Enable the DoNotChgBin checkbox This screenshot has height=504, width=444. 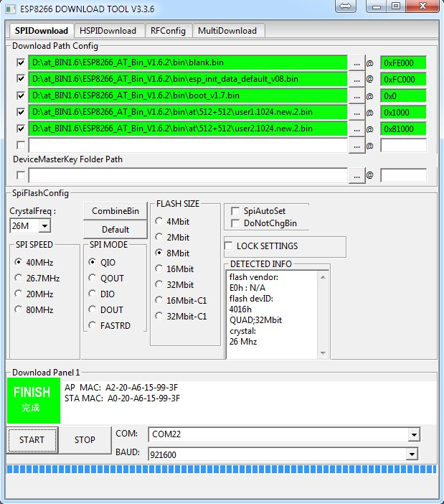[x=235, y=223]
